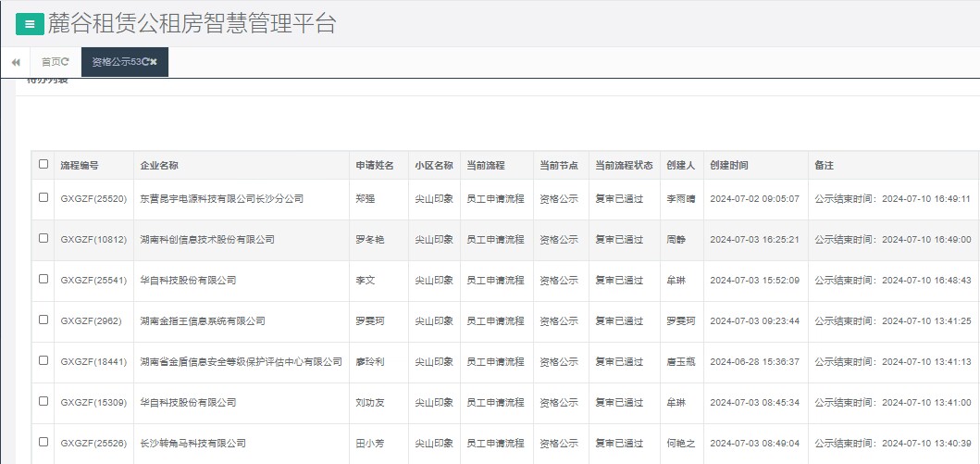980x464 pixels.
Task: Click the 小区名称 column header
Action: coord(434,166)
